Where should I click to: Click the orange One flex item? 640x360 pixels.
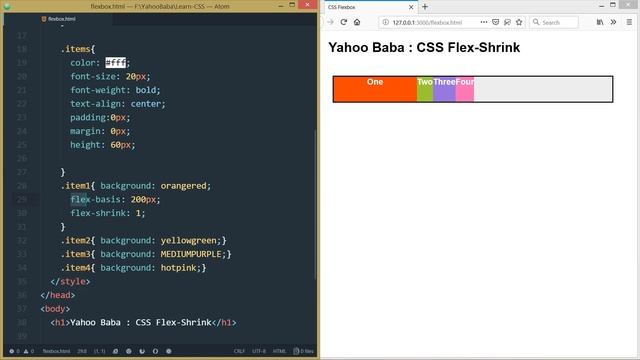375,89
